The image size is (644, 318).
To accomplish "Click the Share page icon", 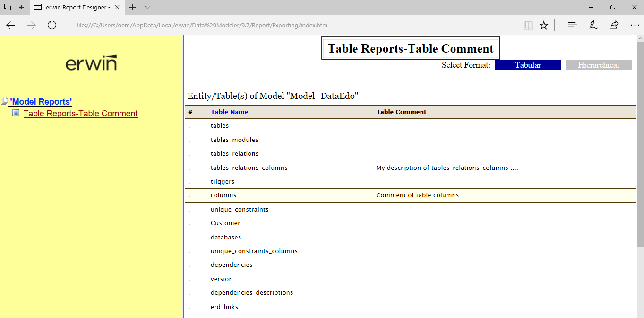I will (614, 26).
